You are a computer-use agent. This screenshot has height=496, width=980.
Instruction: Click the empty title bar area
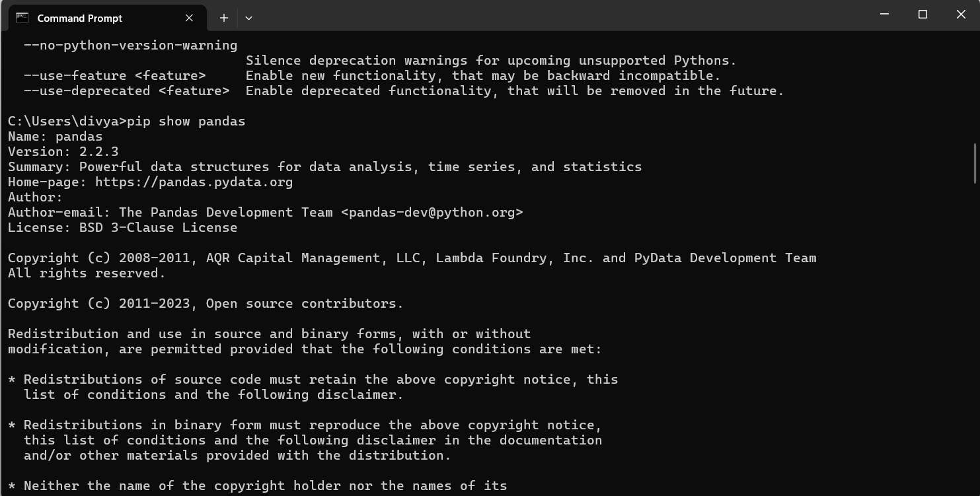(562, 15)
